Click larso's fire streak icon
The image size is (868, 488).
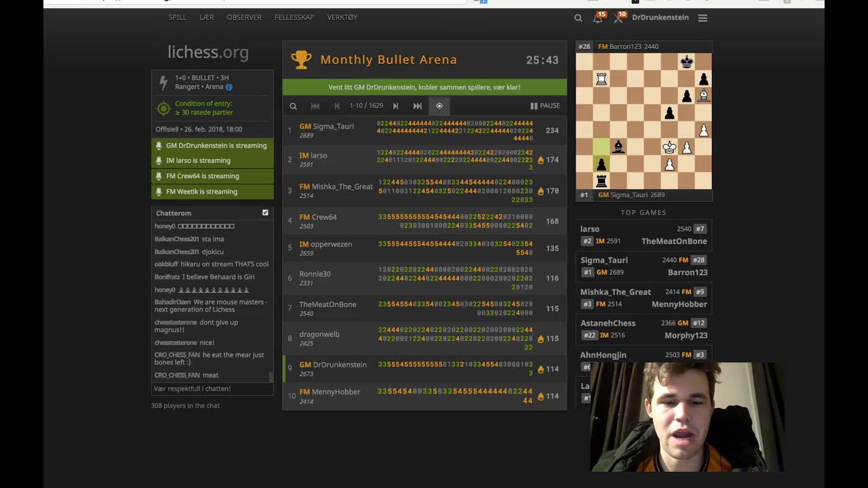pyautogui.click(x=540, y=160)
